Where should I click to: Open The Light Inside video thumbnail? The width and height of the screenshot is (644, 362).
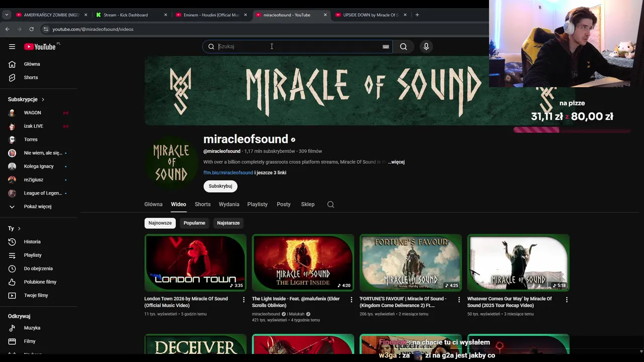click(303, 262)
